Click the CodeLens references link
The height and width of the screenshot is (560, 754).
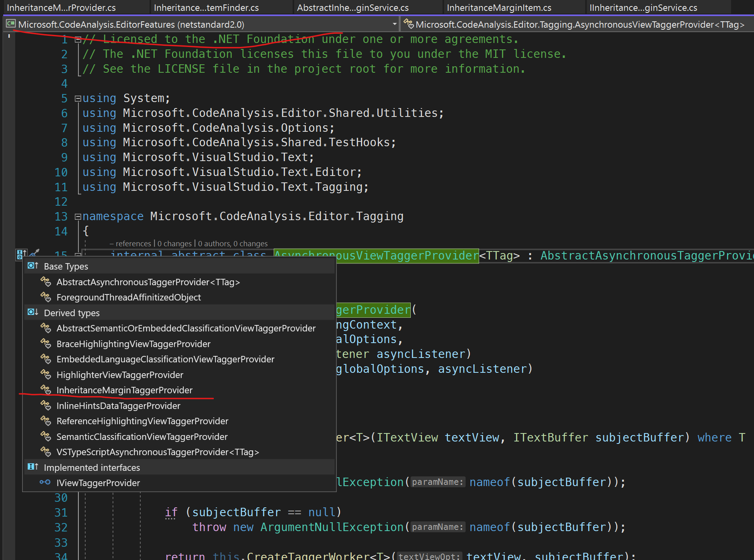[x=130, y=243]
